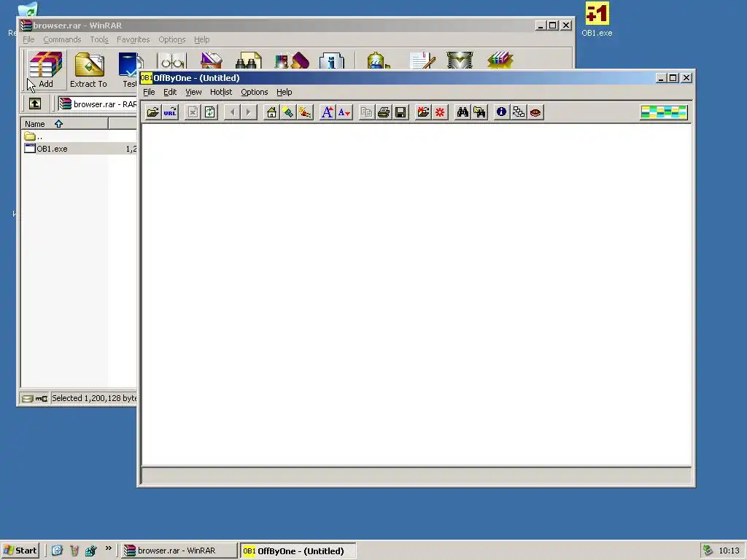This screenshot has width=747, height=560.
Task: Click the Copy icon in OffByOne toolbar
Action: coord(366,112)
